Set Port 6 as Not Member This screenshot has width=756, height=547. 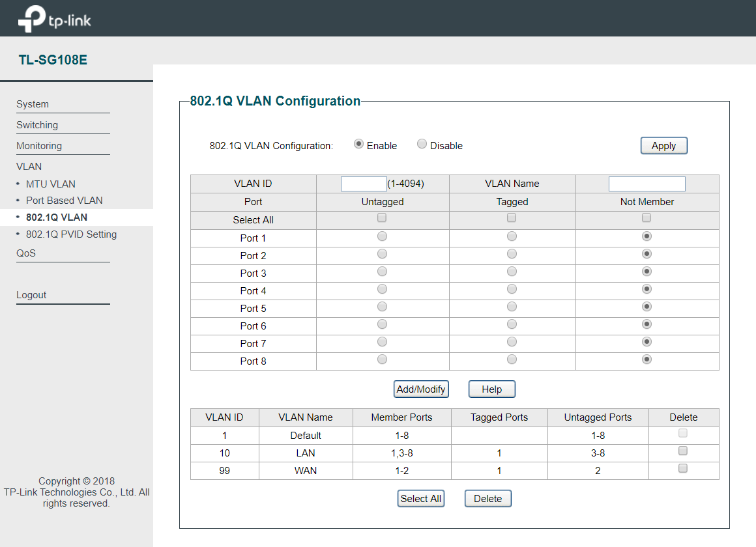[647, 324]
